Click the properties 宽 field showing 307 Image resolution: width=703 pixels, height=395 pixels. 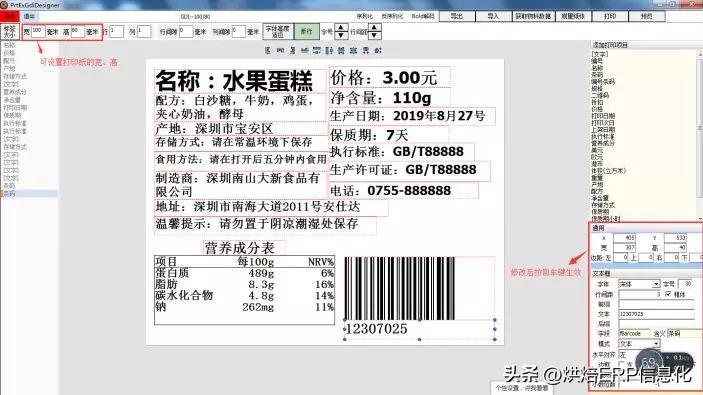click(x=624, y=247)
